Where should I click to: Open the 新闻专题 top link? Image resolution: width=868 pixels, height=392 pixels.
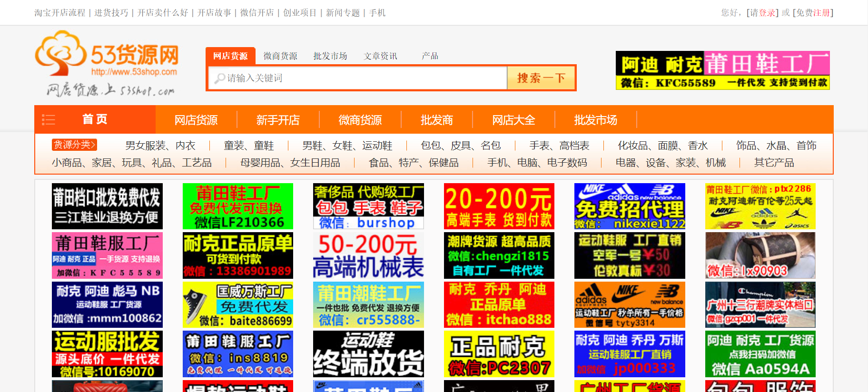(343, 13)
